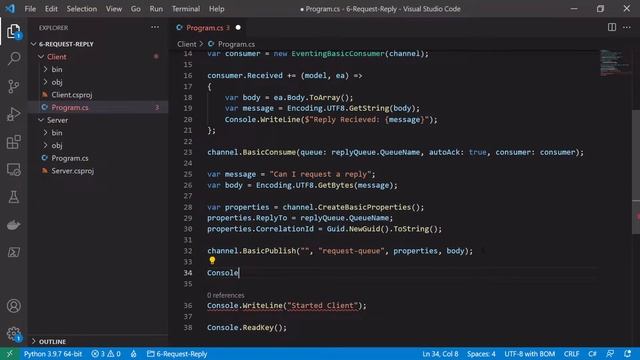Expand the Client bin folder
The height and width of the screenshot is (360, 640).
[x=98, y=69]
